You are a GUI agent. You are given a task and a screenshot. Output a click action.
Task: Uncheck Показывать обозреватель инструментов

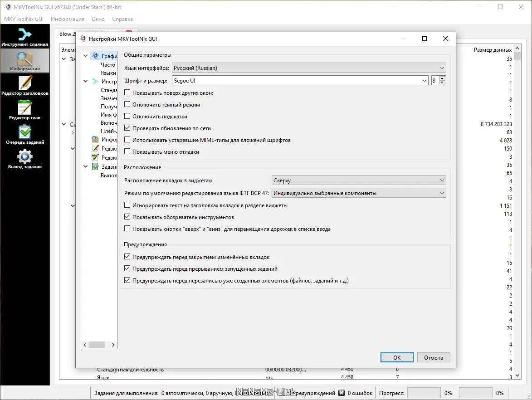pyautogui.click(x=127, y=217)
